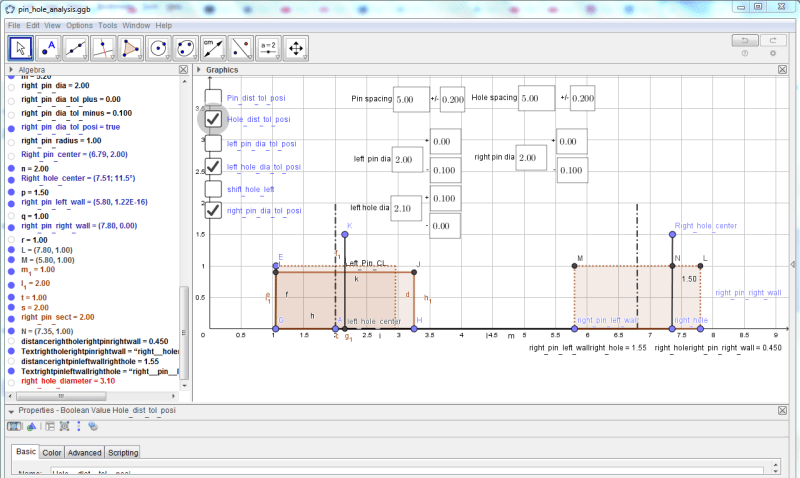Select the Distance or Length tool
Screen dimensions: 800x478
click(x=213, y=48)
